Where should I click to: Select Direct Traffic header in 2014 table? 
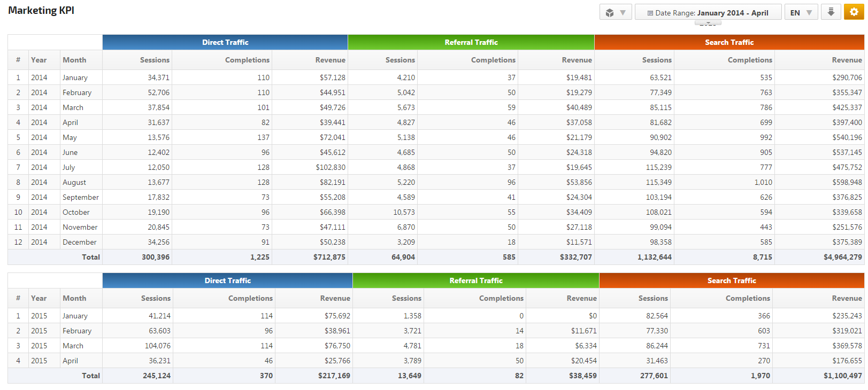[225, 42]
